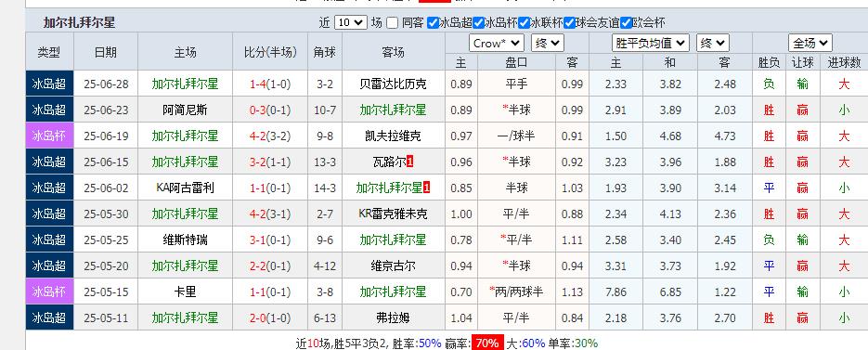Open away team KR雷克雅未克 link
The height and width of the screenshot is (350, 868).
tap(393, 214)
